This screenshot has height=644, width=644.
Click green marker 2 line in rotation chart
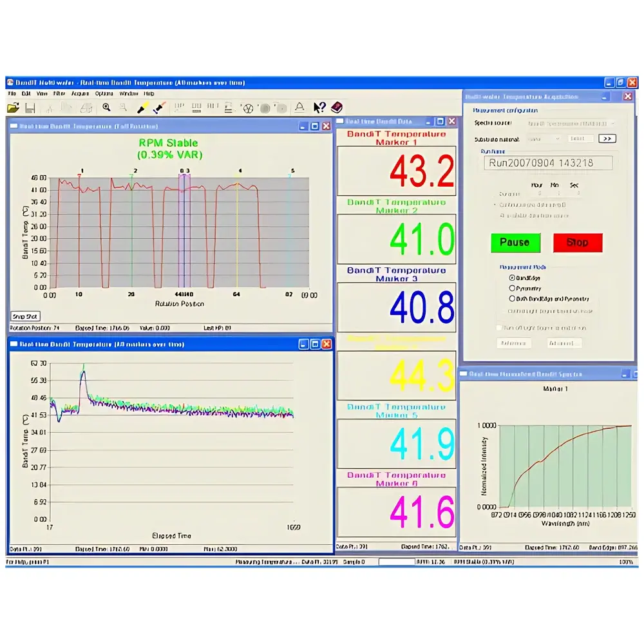point(131,231)
